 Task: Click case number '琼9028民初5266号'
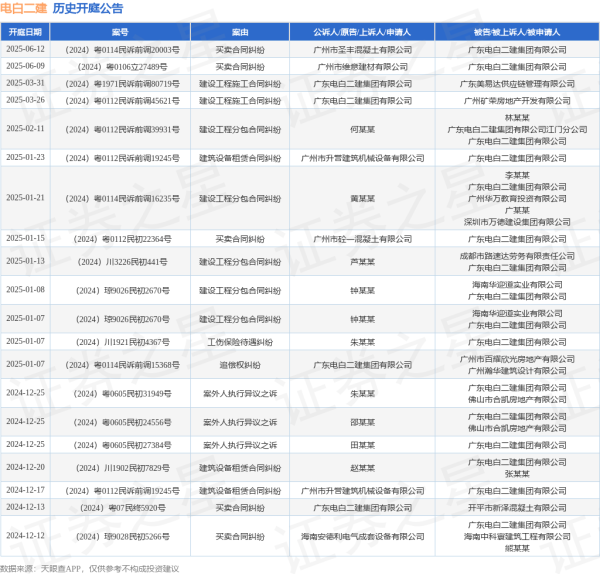point(137,537)
